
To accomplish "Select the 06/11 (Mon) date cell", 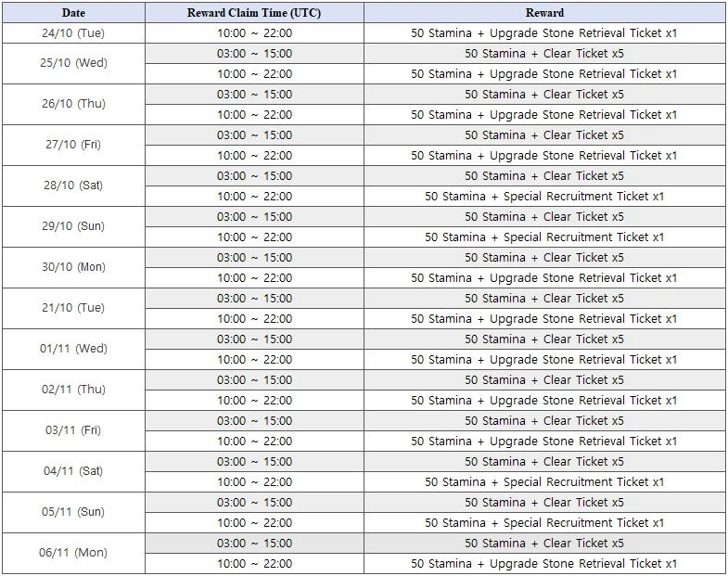I will pos(73,553).
